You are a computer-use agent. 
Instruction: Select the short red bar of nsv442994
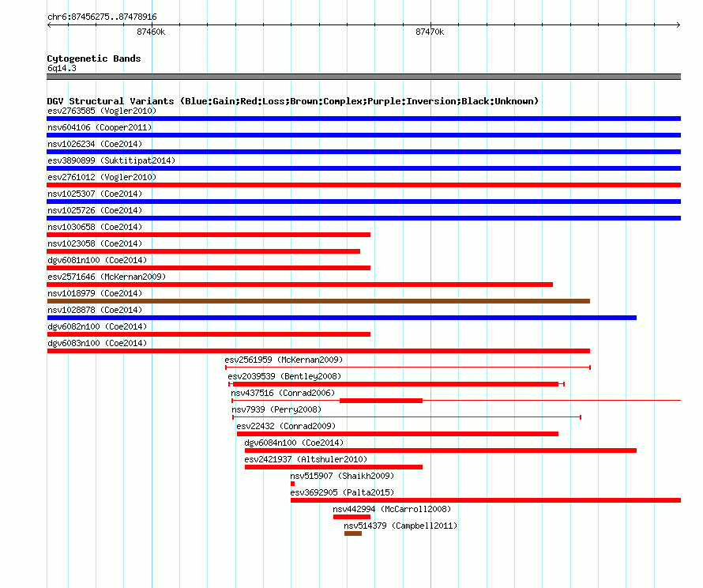(x=352, y=517)
